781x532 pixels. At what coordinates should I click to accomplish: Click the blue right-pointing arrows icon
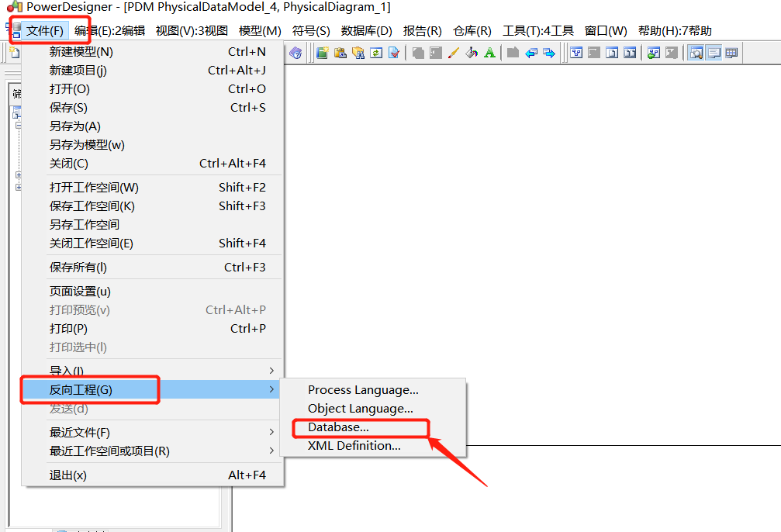pyautogui.click(x=549, y=52)
